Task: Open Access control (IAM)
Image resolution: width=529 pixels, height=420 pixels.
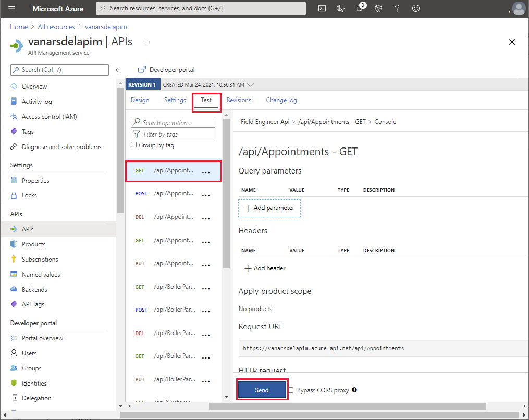Action: pyautogui.click(x=50, y=117)
